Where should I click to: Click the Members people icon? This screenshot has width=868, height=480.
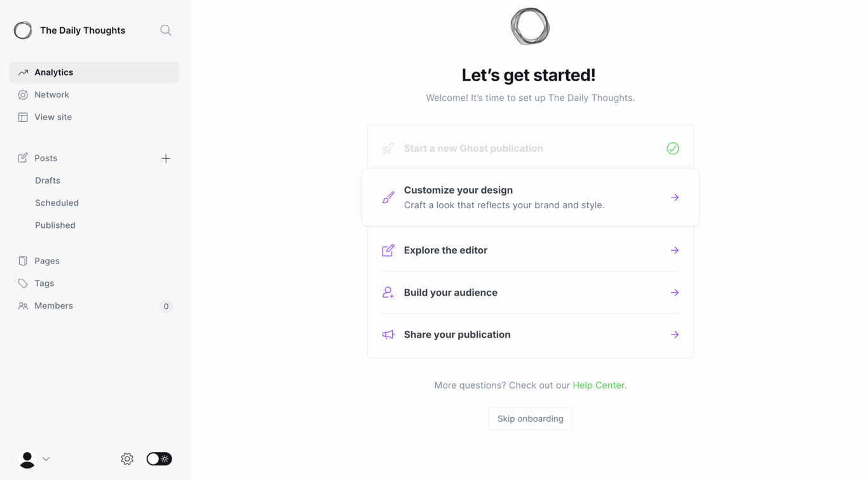(22, 305)
